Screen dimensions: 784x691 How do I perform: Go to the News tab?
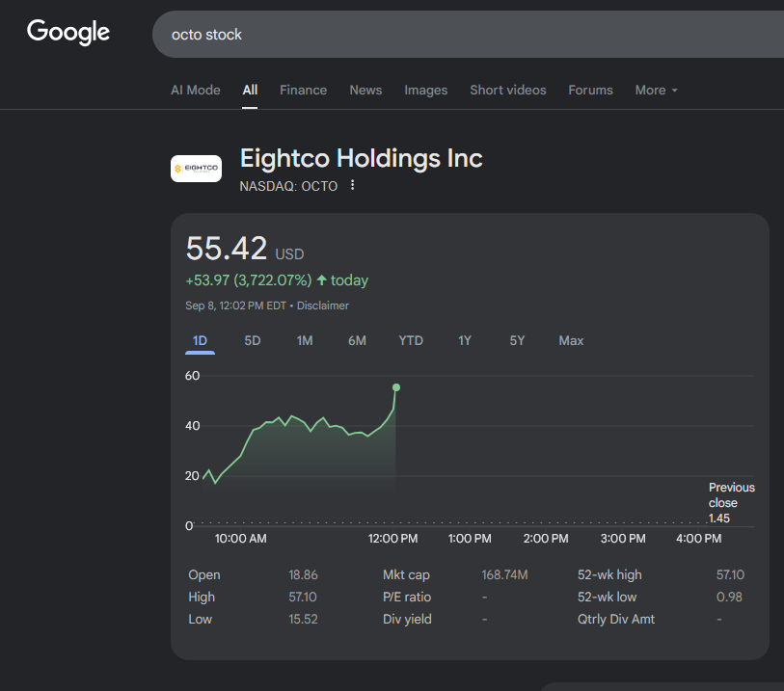click(365, 91)
